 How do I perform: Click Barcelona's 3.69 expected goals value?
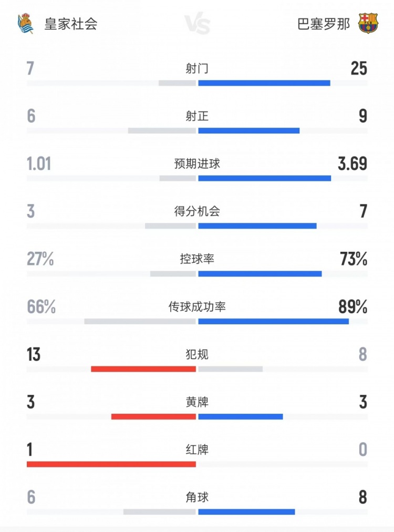[x=352, y=163]
